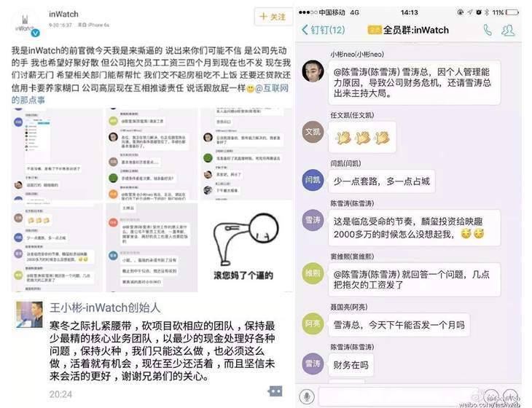Open the inWatch Weibo profile logo
Image resolution: width=532 pixels, height=408 pixels.
[25, 24]
